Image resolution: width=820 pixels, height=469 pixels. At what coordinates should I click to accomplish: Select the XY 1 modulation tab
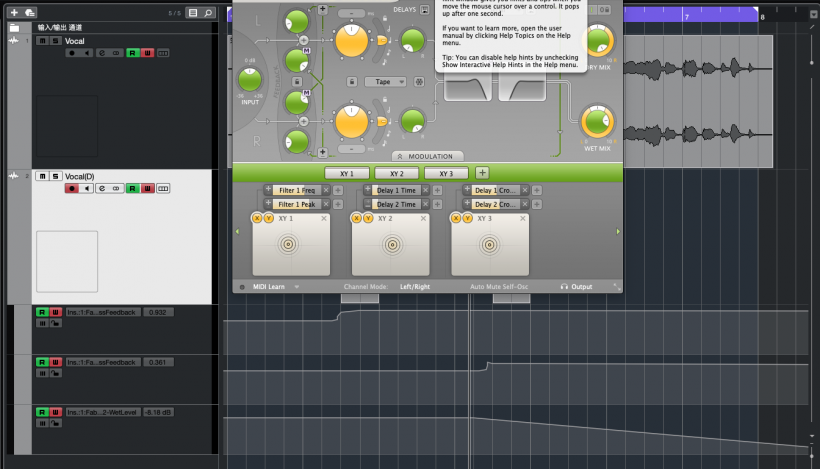click(x=347, y=173)
